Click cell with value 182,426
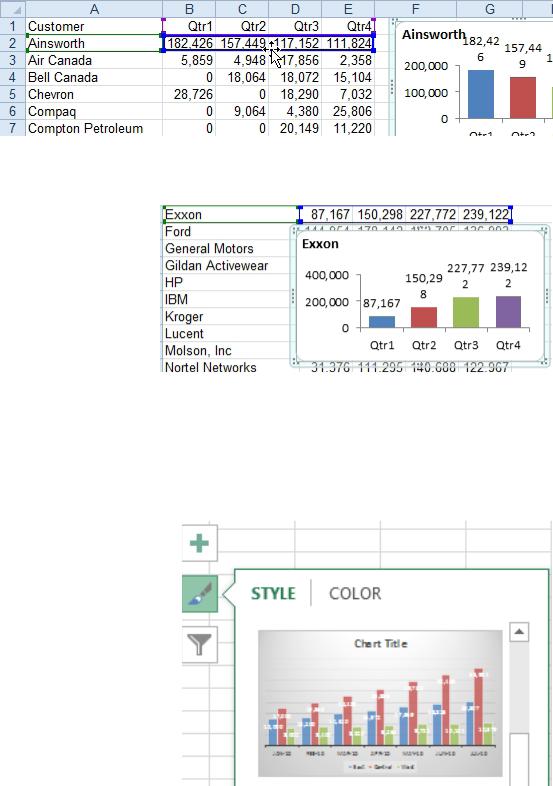553x786 pixels. click(189, 43)
